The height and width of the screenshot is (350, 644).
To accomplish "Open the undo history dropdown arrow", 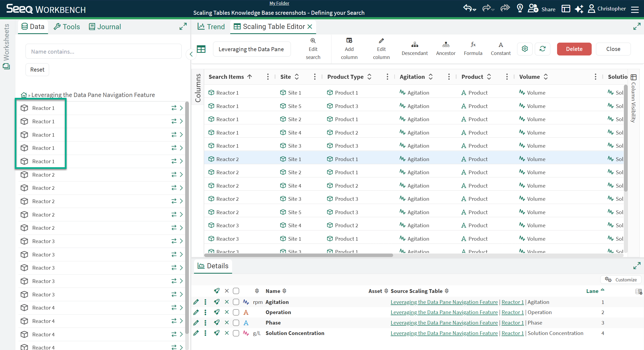I will (475, 10).
